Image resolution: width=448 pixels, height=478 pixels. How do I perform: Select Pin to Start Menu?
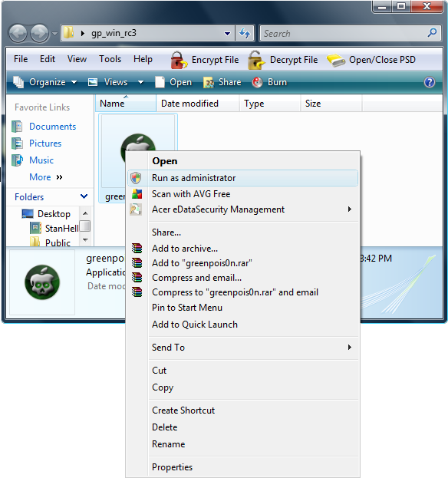click(243, 307)
